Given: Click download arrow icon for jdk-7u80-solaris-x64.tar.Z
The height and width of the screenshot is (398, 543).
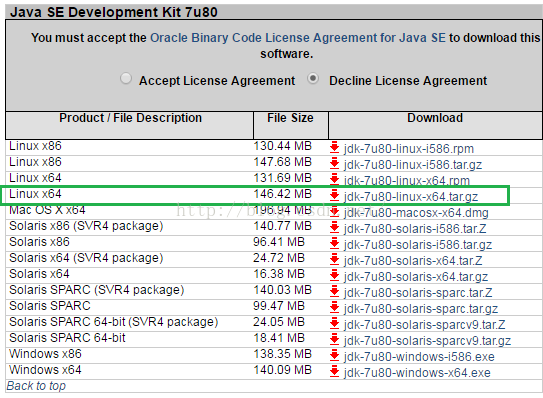Looking at the screenshot, I should [x=334, y=259].
